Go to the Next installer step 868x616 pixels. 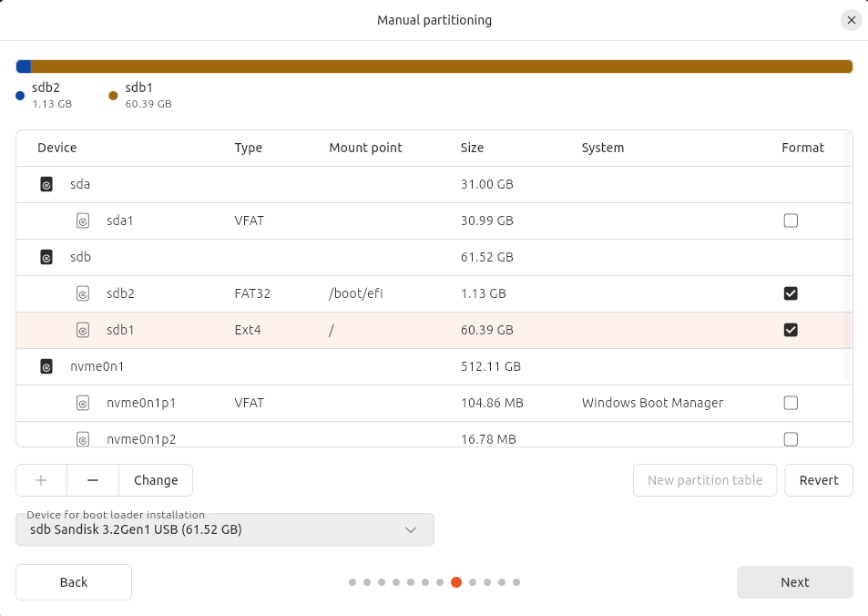pos(794,582)
